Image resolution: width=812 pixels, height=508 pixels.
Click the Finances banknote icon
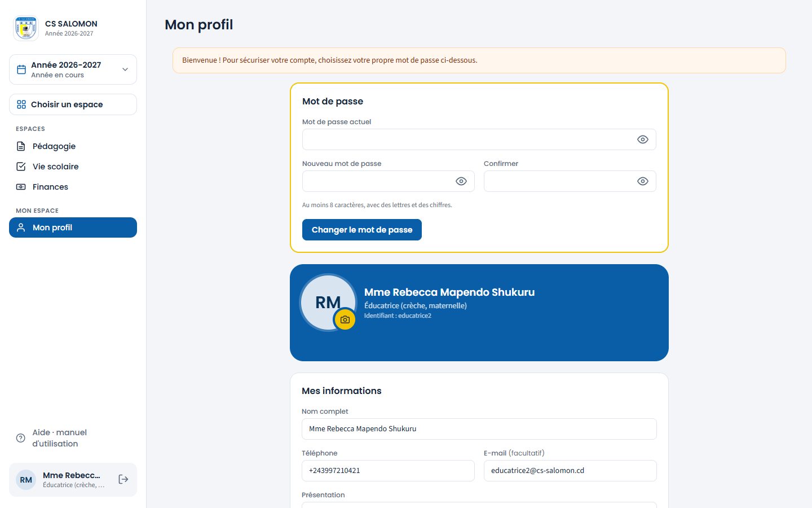tap(21, 187)
